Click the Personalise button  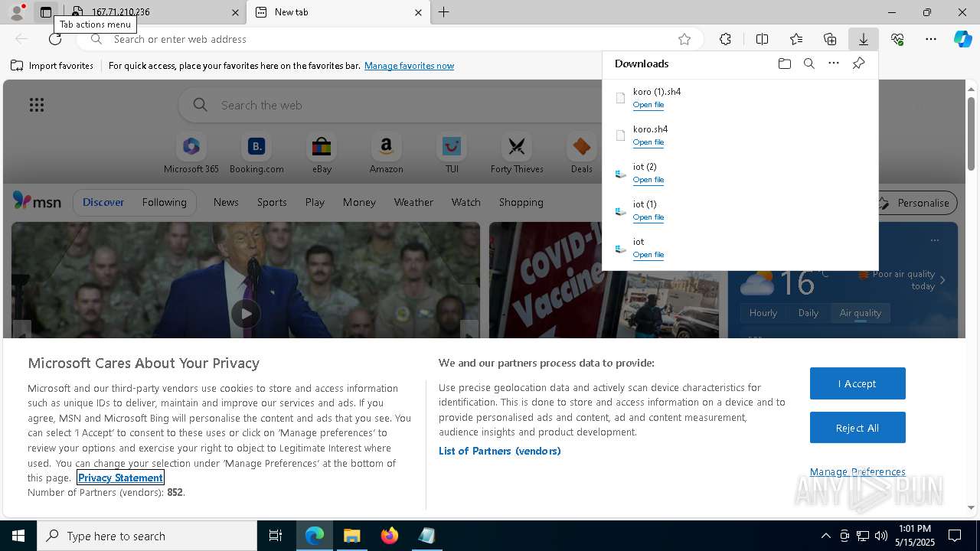916,203
